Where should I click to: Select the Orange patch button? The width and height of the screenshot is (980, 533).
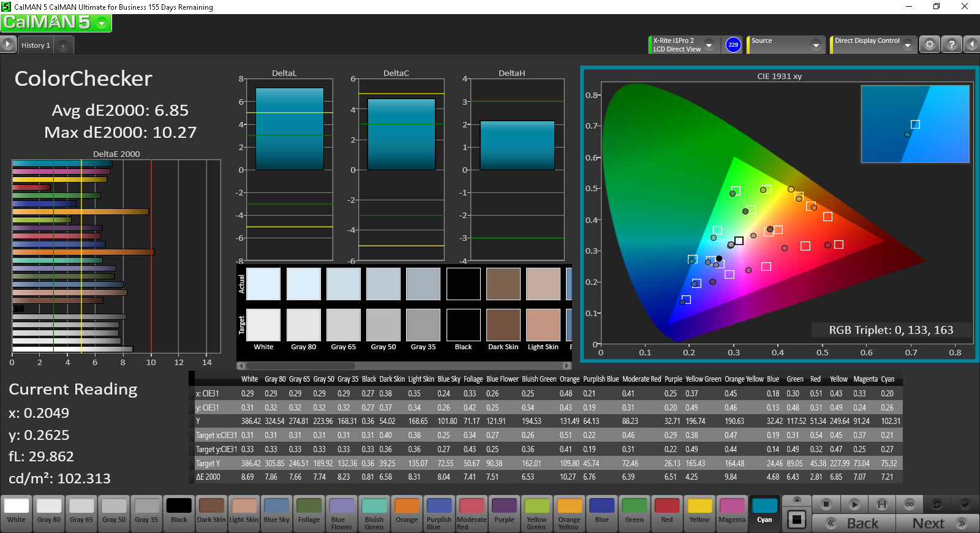(x=407, y=513)
